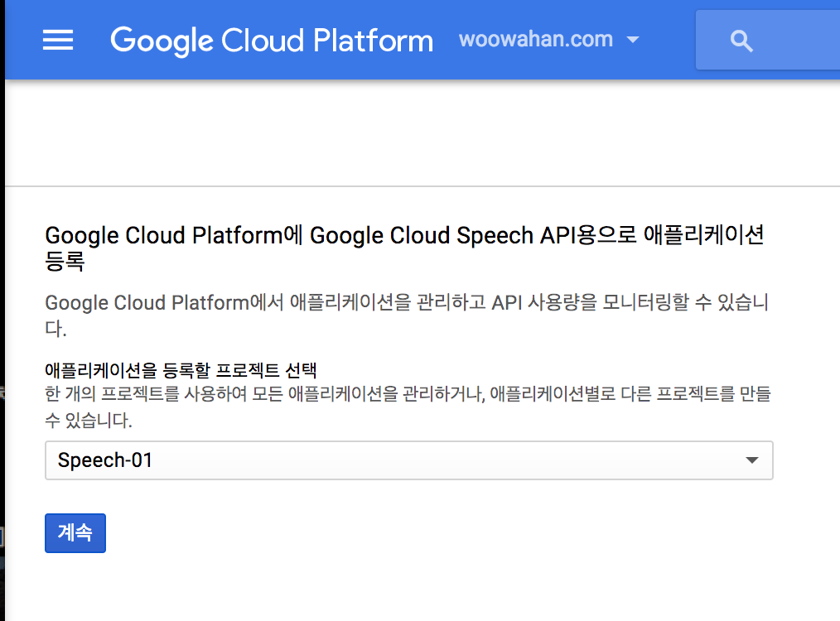Image resolution: width=840 pixels, height=621 pixels.
Task: Click the word Platform in header title
Action: click(x=373, y=41)
